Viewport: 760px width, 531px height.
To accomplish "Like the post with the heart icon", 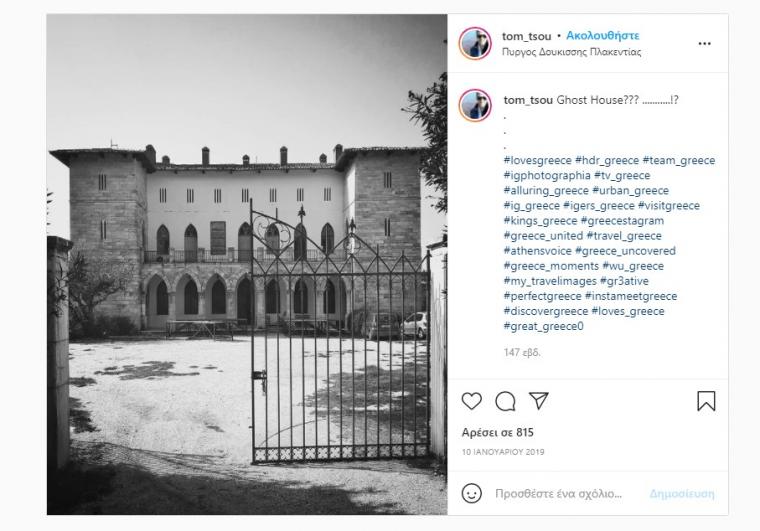I will pos(471,401).
